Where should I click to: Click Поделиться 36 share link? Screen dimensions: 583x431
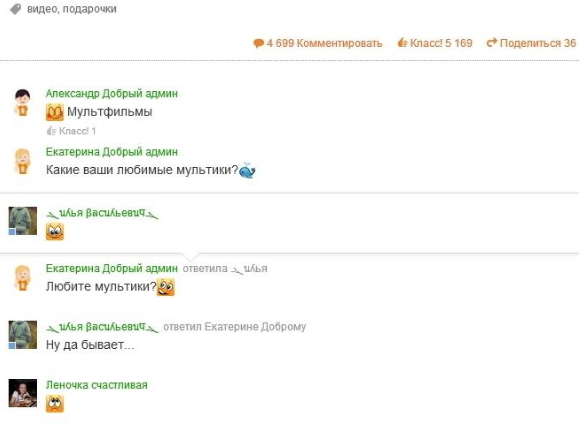coord(538,43)
